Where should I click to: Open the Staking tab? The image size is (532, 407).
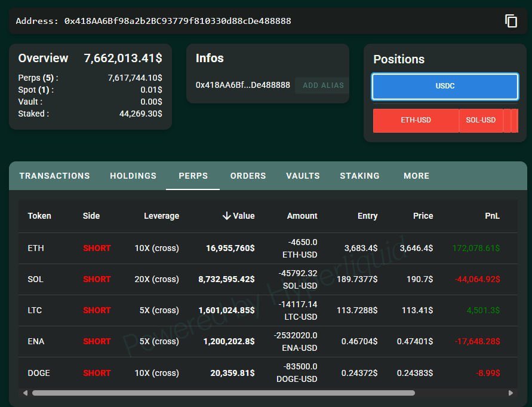click(x=359, y=176)
